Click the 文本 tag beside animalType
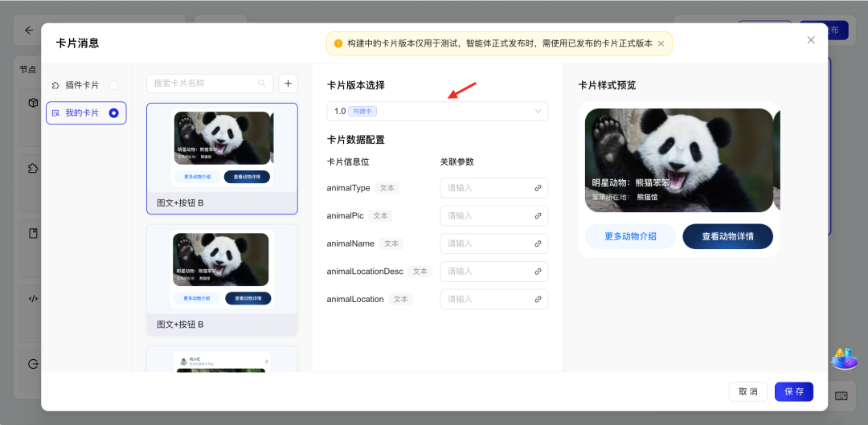The height and width of the screenshot is (425, 868). coord(387,188)
